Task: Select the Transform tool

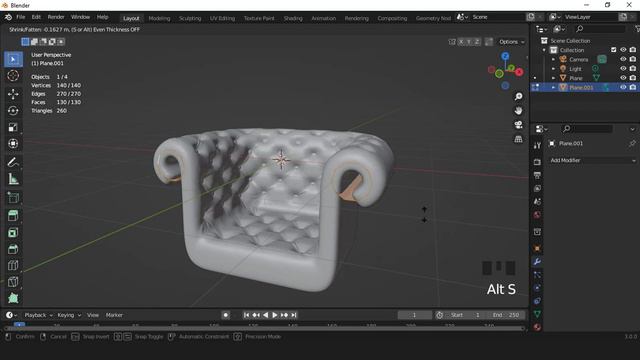Action: point(13,144)
